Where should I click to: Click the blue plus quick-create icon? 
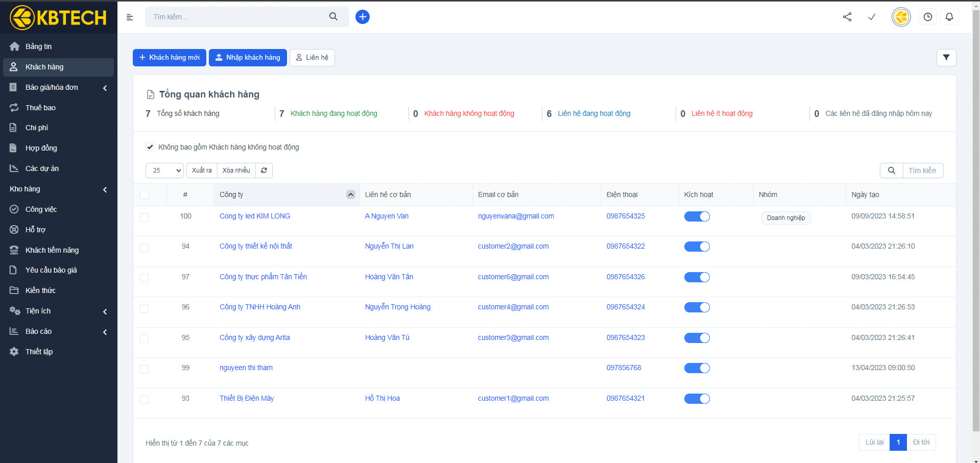(x=362, y=17)
